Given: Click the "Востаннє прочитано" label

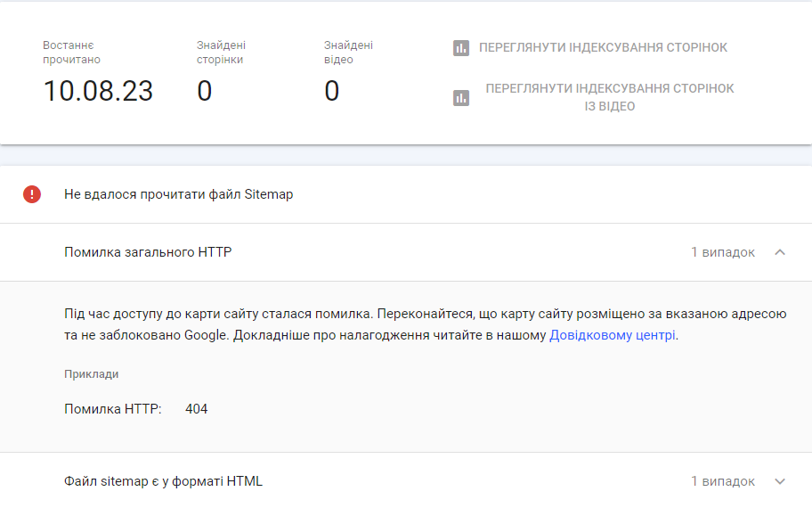Looking at the screenshot, I should [x=71, y=52].
